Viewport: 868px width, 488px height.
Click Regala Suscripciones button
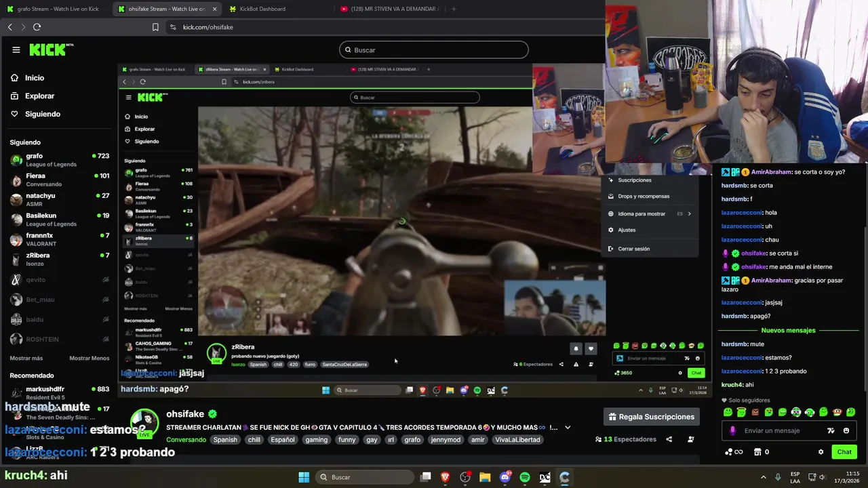[x=652, y=417]
